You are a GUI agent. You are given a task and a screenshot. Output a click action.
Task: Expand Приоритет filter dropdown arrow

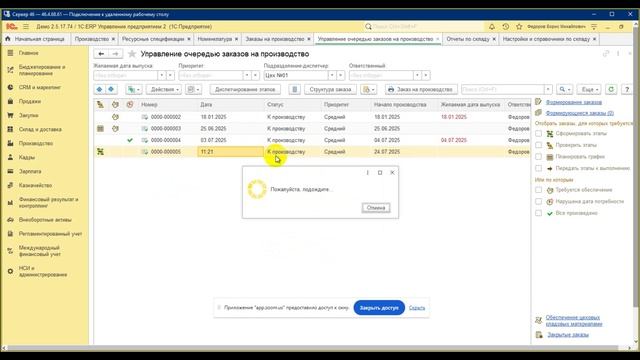(x=247, y=76)
